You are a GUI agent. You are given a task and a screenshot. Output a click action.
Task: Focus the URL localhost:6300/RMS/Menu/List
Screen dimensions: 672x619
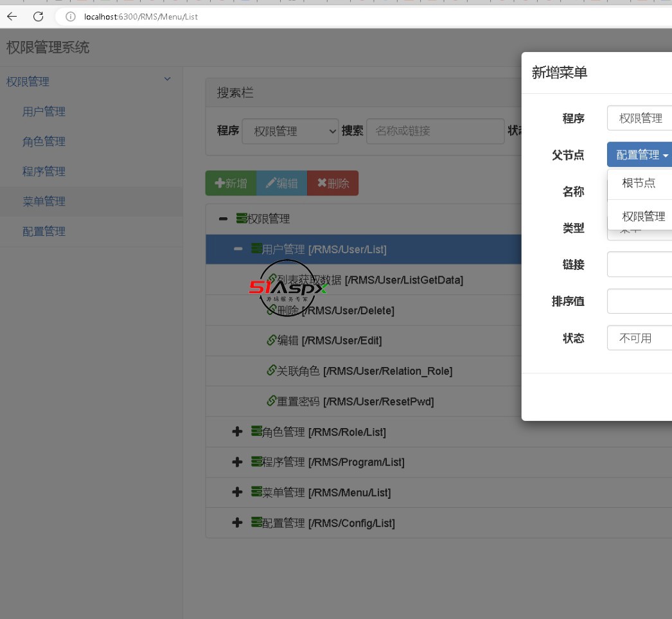(141, 17)
